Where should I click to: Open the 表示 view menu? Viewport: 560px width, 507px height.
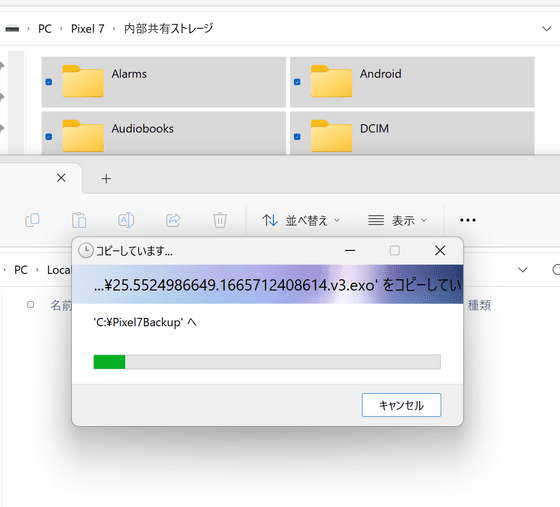398,220
